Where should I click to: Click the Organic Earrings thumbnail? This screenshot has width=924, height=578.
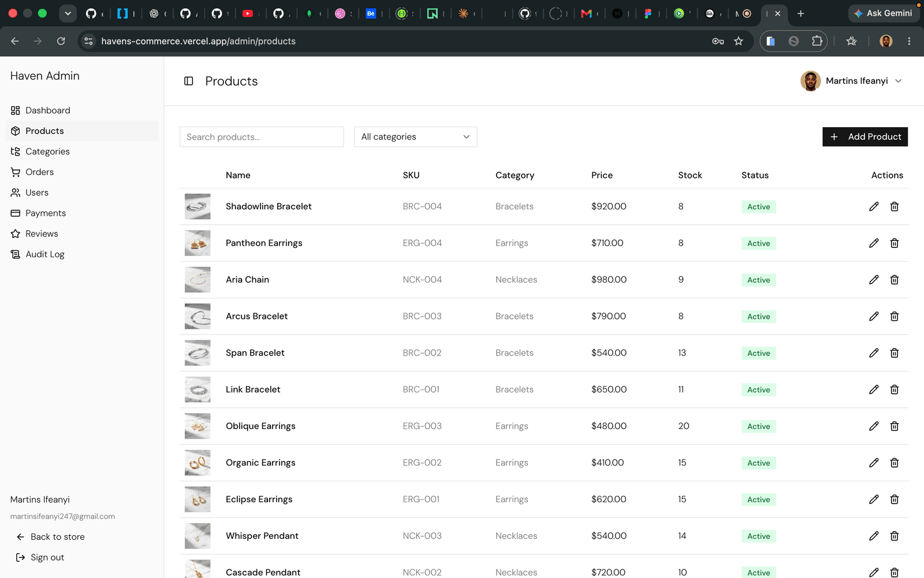(x=198, y=463)
